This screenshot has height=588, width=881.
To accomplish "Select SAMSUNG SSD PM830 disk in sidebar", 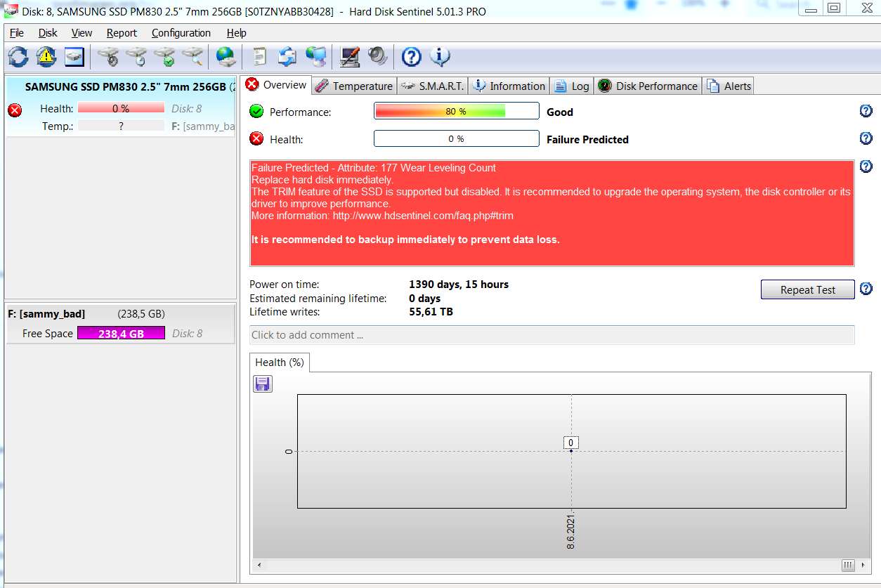I will click(120, 107).
